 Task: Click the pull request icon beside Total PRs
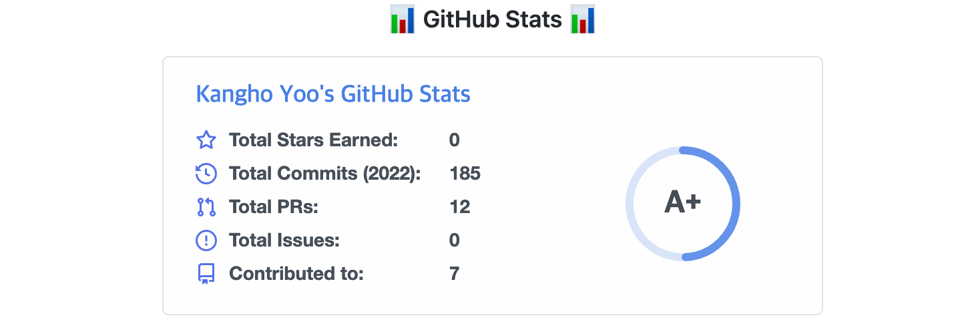206,207
